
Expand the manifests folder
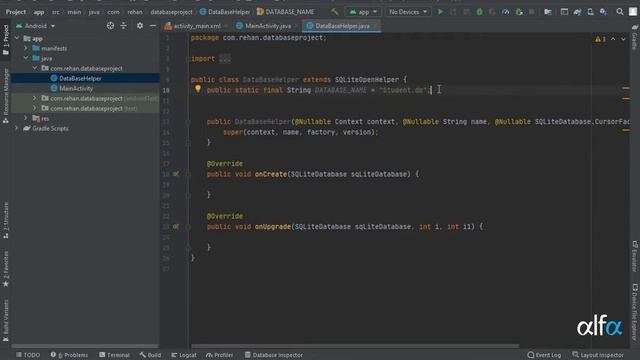click(x=26, y=48)
